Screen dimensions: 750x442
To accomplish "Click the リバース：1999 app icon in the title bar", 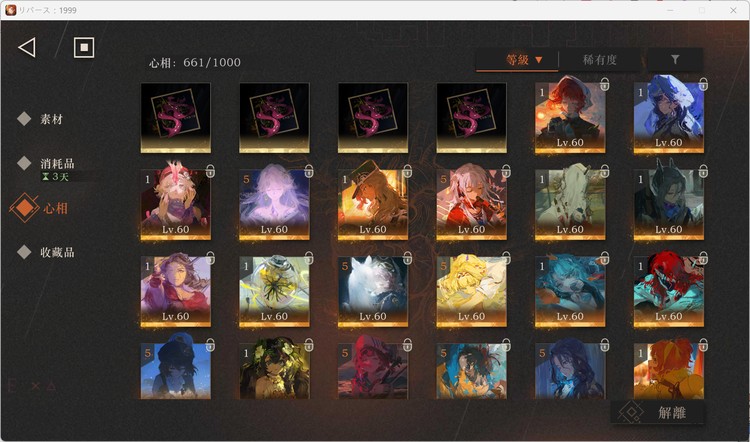I will (11, 10).
